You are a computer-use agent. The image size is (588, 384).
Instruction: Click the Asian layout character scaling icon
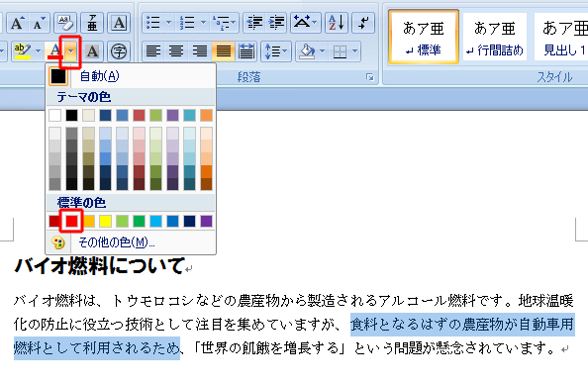click(302, 23)
